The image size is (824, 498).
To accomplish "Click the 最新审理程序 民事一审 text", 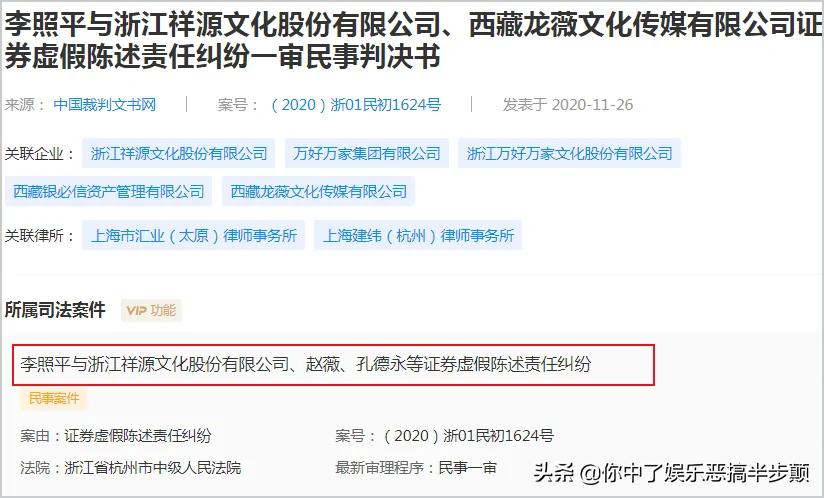I will [416, 468].
